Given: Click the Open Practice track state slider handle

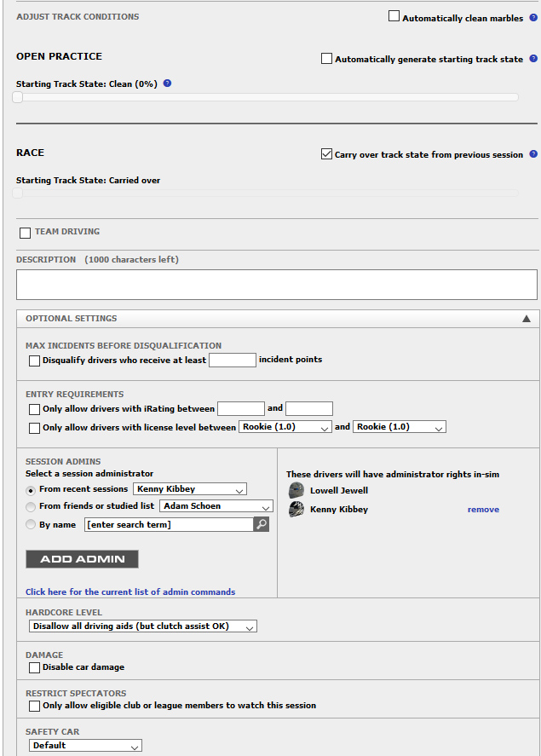Looking at the screenshot, I should (17, 97).
